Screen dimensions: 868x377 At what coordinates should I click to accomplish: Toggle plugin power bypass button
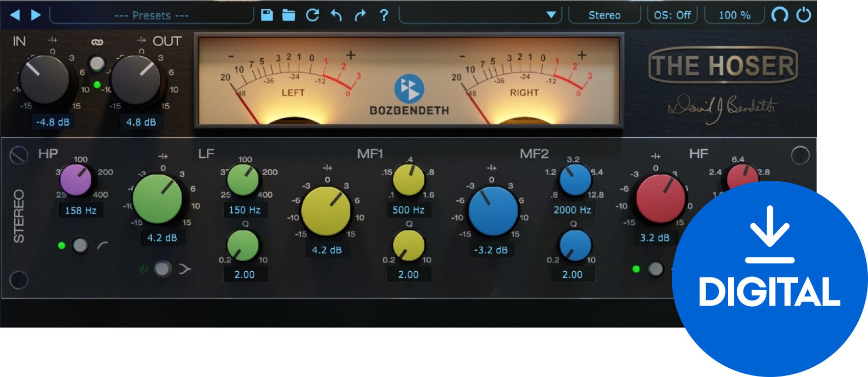(804, 15)
